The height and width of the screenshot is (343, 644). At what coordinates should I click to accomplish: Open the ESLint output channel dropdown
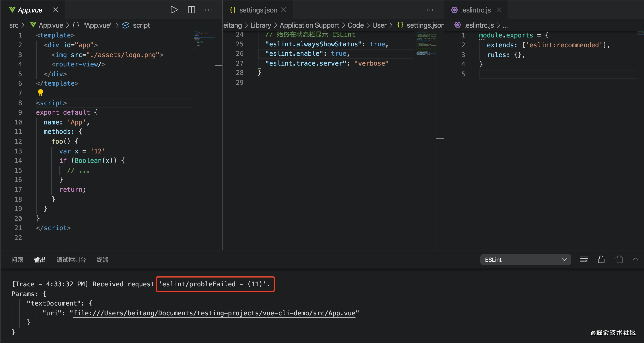pos(526,260)
